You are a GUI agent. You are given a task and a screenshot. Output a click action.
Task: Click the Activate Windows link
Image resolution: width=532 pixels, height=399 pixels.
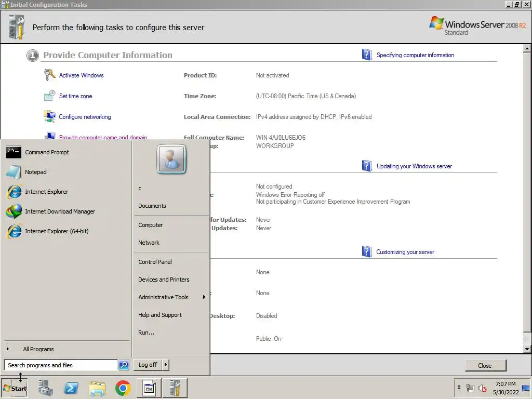click(82, 75)
